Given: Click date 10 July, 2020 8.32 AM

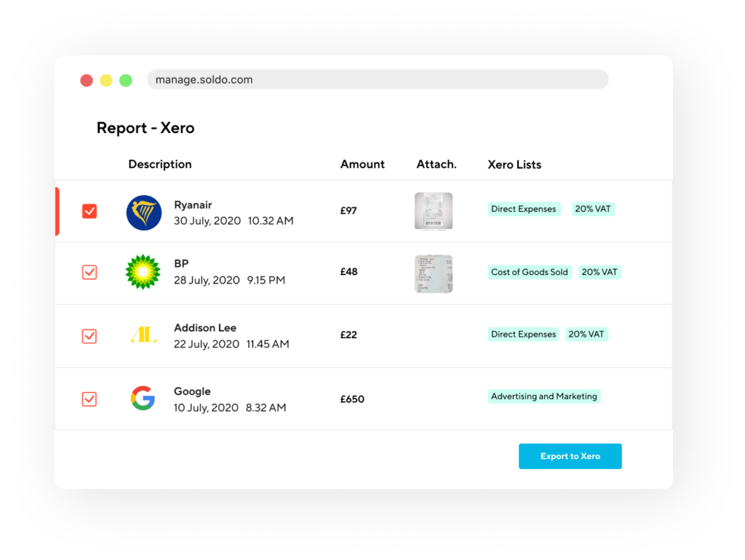Looking at the screenshot, I should [x=230, y=407].
